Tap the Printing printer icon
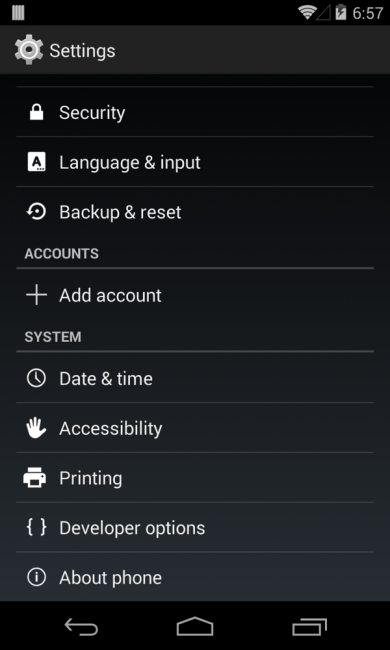The width and height of the screenshot is (390, 650). (35, 478)
